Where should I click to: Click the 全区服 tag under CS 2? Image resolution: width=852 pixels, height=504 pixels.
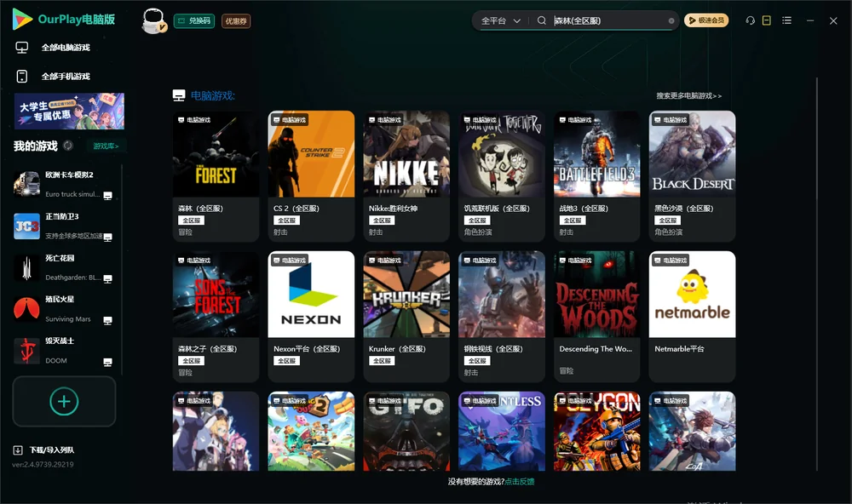point(286,220)
